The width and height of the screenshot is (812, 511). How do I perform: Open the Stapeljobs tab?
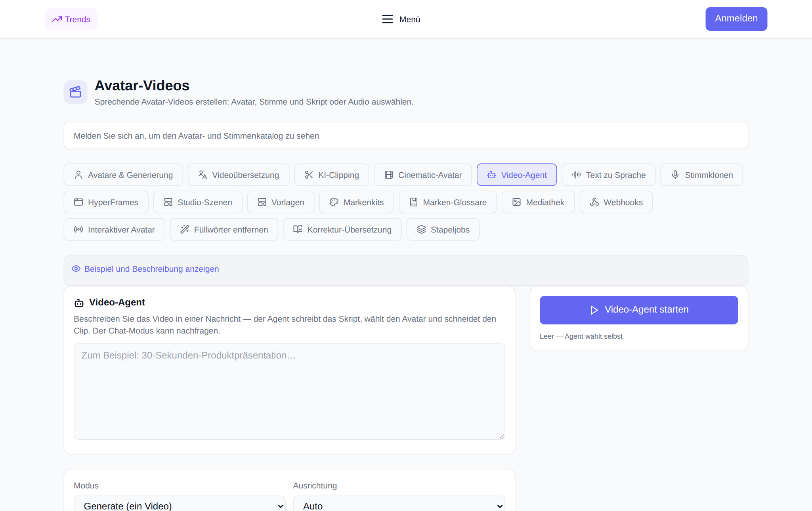443,229
